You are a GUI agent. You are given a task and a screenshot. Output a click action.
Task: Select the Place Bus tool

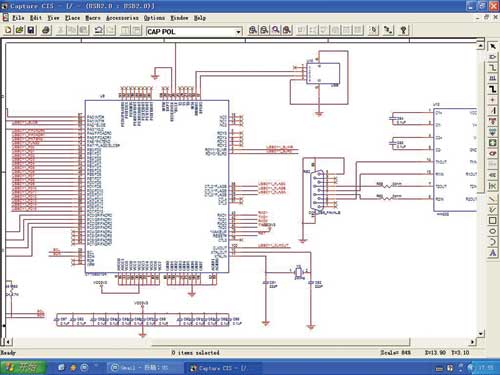pos(492,89)
